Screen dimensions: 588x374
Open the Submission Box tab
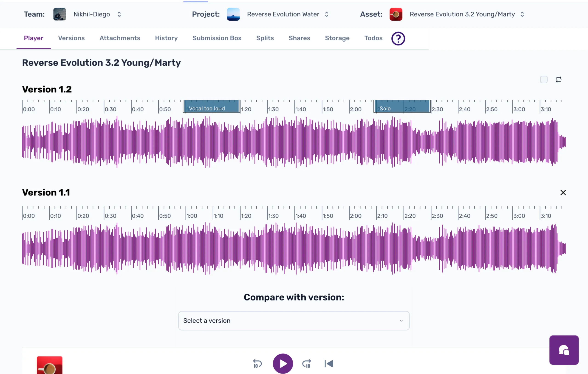coord(217,38)
